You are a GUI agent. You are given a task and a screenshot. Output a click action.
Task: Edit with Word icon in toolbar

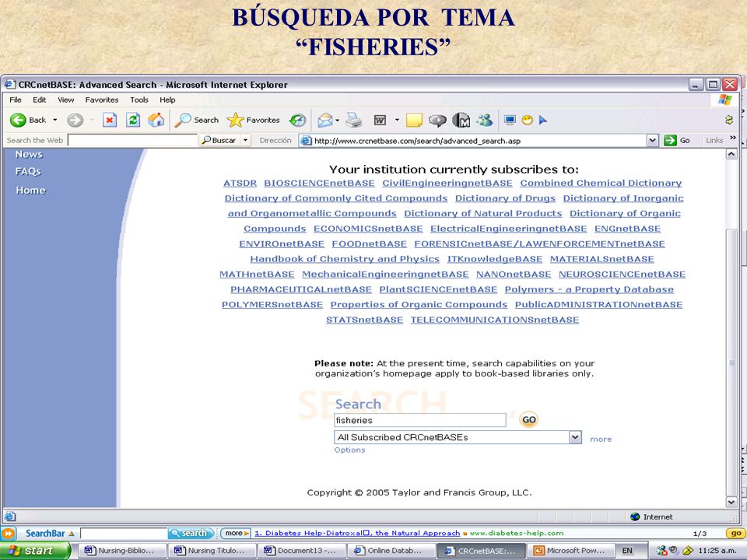click(x=381, y=120)
